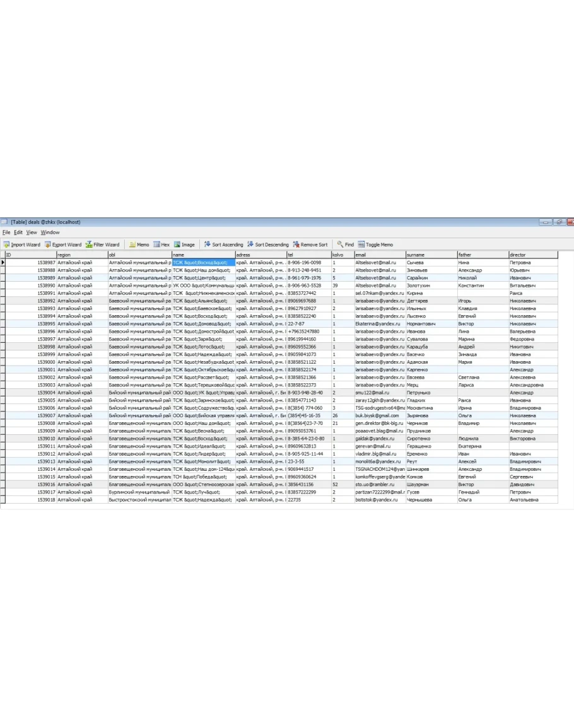Open the View menu
This screenshot has width=574, height=728.
32,233
